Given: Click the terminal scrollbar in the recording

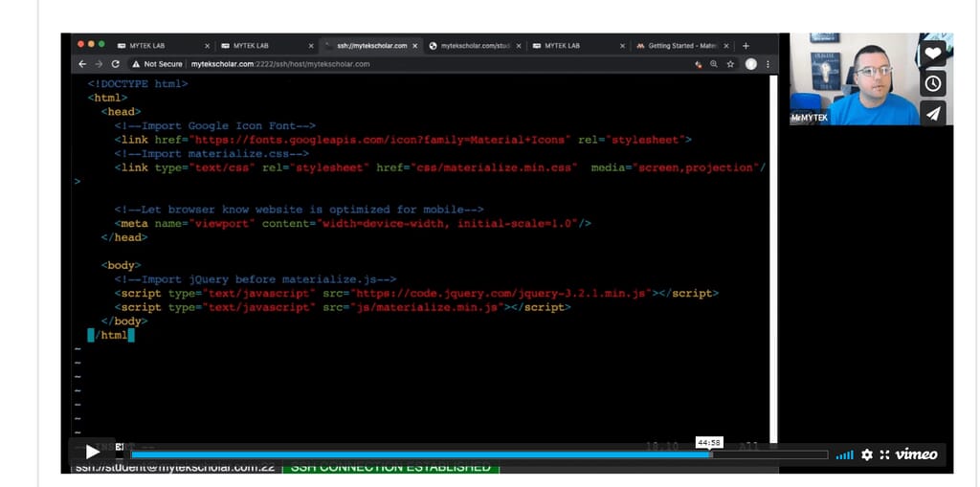Looking at the screenshot, I should (x=773, y=257).
